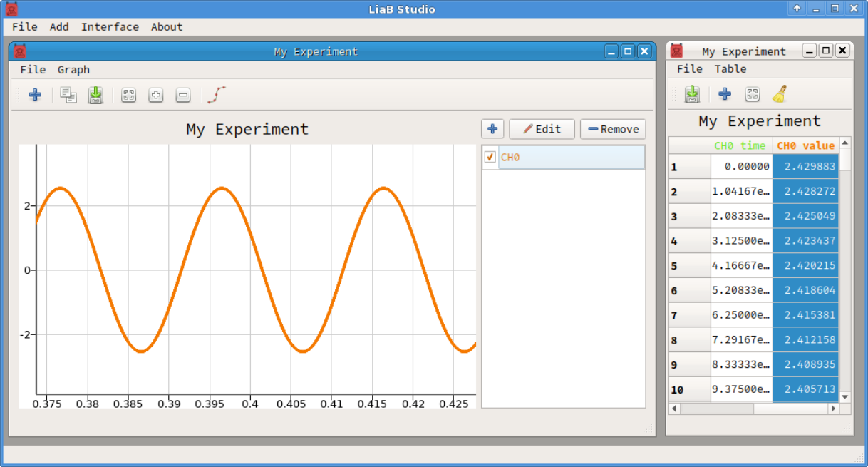The height and width of the screenshot is (467, 868).
Task: Open File menu in graph window
Action: (x=33, y=70)
